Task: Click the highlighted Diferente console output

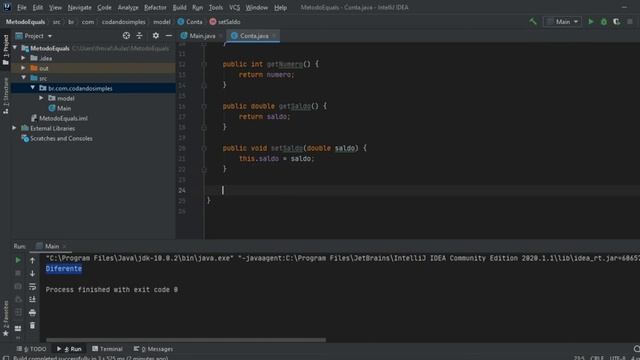Action: 64,269
